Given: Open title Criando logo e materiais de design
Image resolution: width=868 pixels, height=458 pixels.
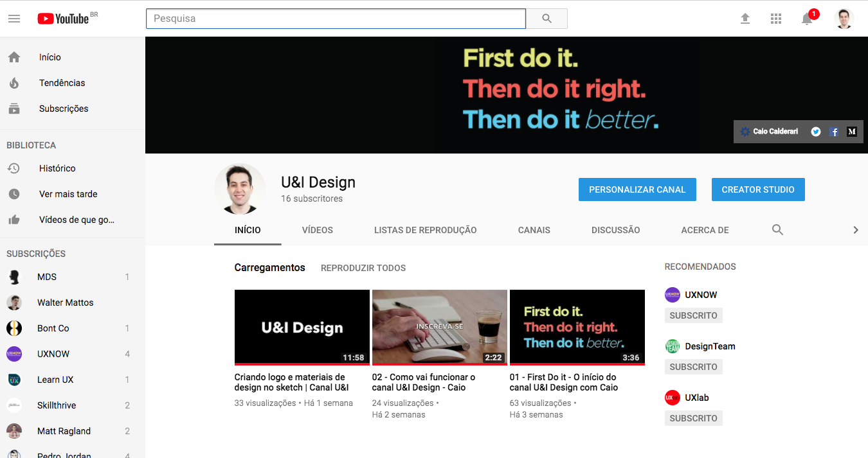Looking at the screenshot, I should coord(292,382).
